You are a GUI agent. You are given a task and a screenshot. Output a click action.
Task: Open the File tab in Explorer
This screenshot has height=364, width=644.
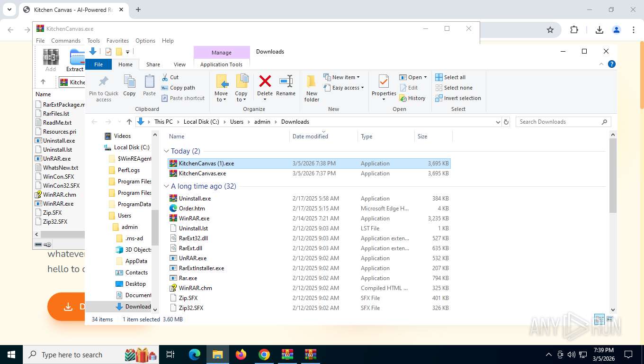click(98, 64)
